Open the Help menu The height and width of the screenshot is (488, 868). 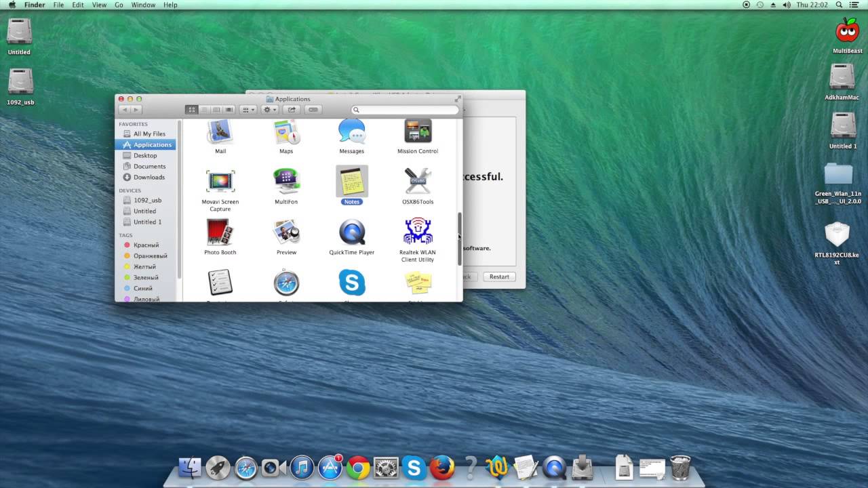click(x=170, y=5)
